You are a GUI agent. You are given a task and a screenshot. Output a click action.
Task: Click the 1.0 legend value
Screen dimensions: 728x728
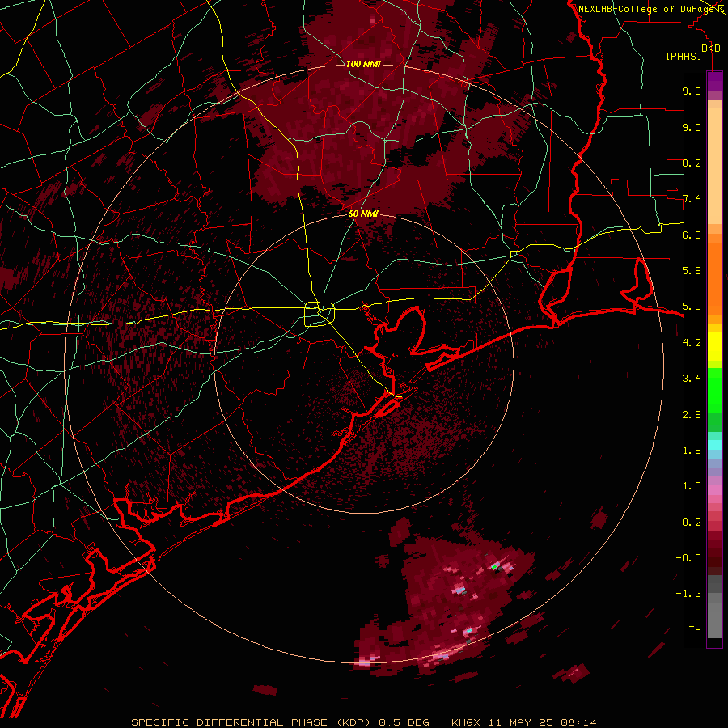(692, 486)
